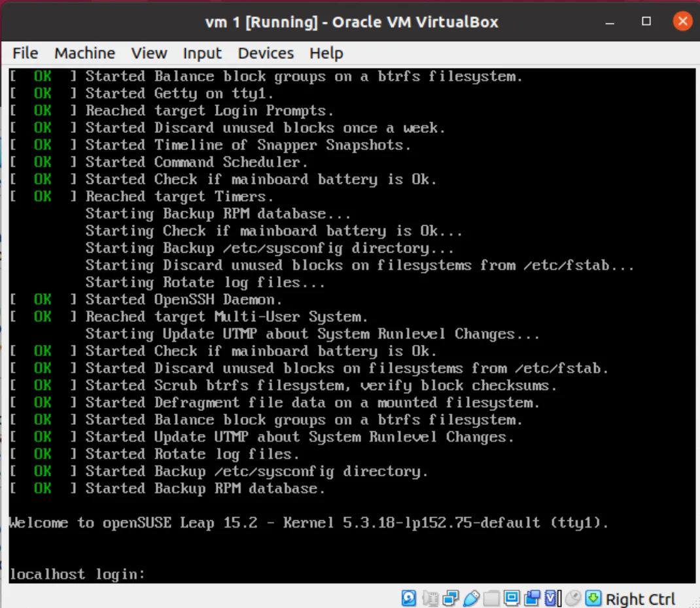Image resolution: width=700 pixels, height=608 pixels.
Task: Open the display settings status icon
Action: (x=512, y=598)
